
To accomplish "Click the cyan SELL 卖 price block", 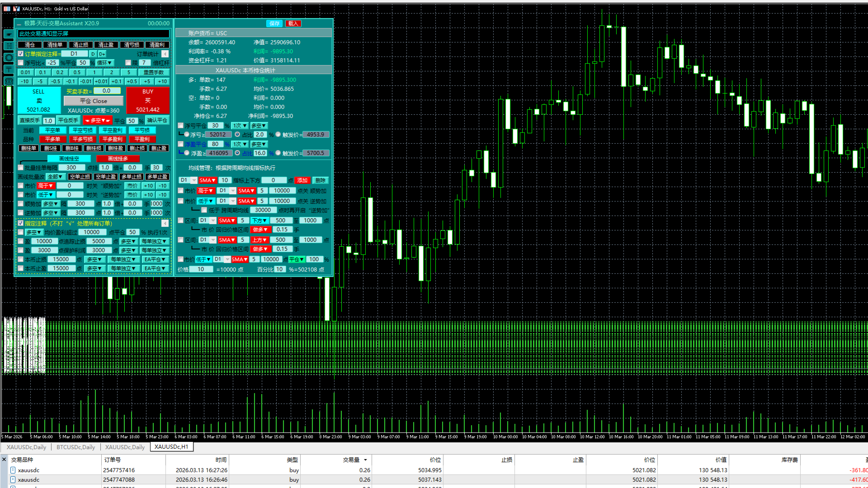I will coord(38,100).
